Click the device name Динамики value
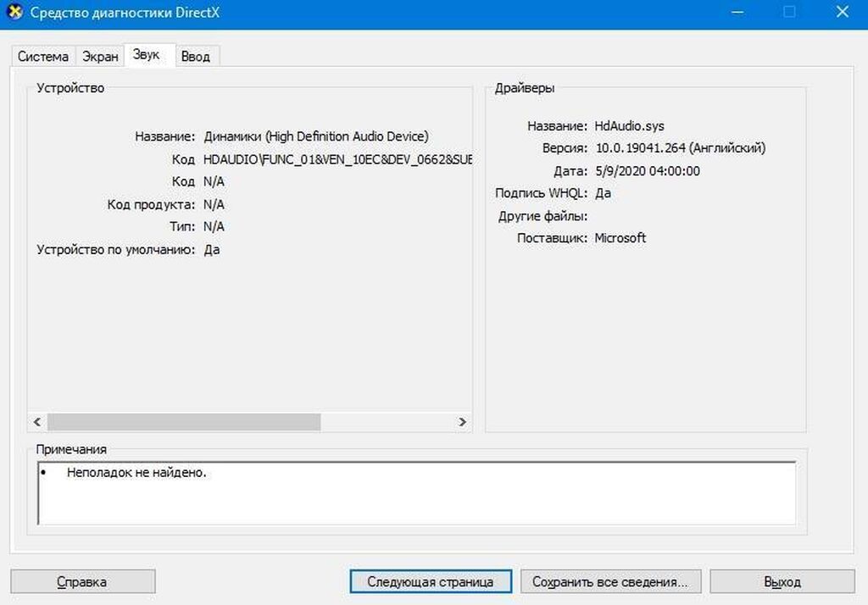Screen dimensions: 868x605 click(x=315, y=136)
